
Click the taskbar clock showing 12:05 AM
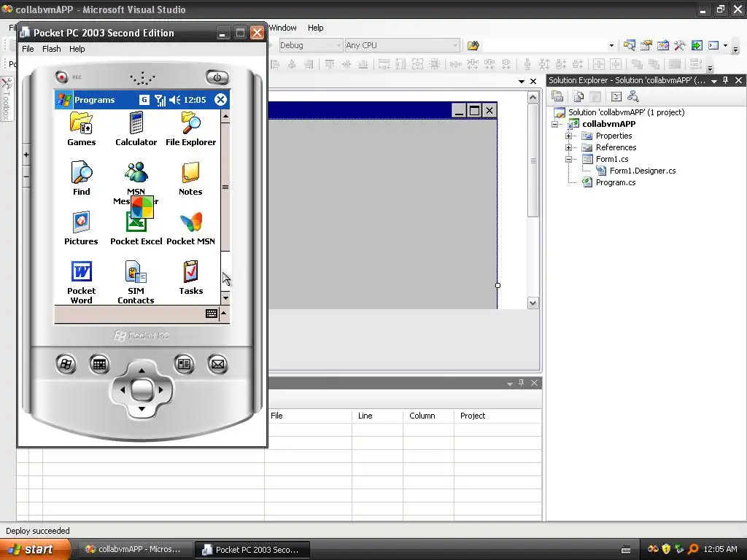point(720,549)
